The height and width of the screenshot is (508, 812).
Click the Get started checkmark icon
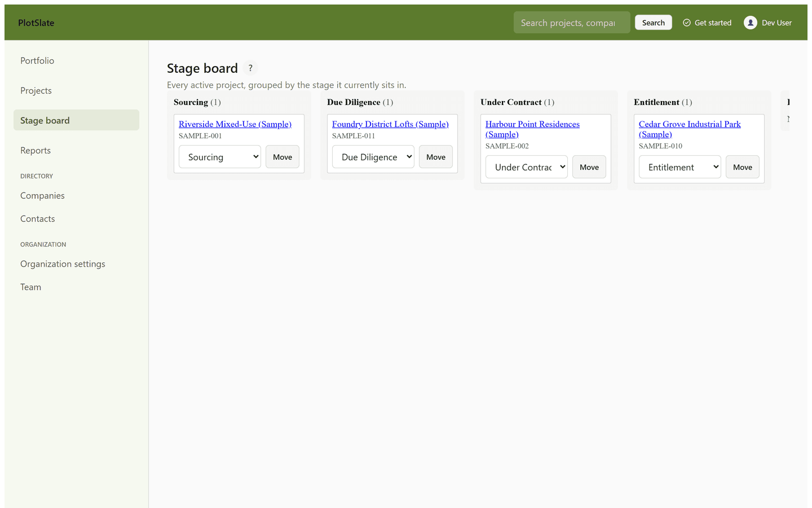[x=687, y=23]
